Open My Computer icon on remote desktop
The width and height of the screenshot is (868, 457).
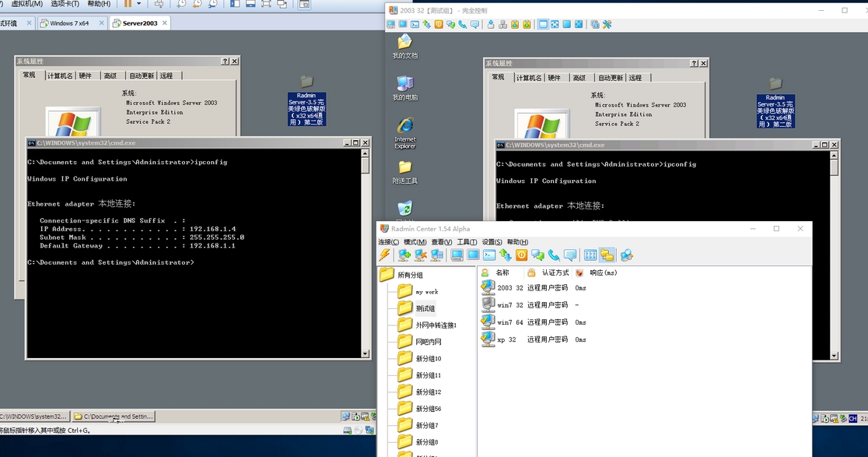click(x=404, y=88)
